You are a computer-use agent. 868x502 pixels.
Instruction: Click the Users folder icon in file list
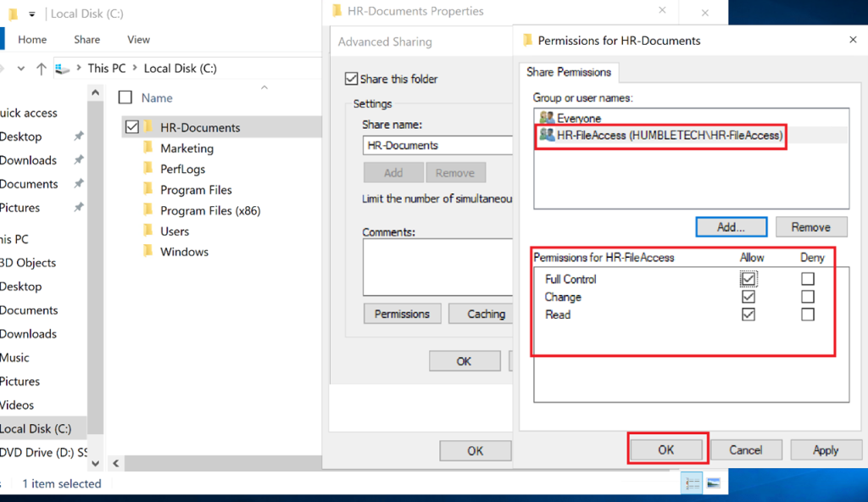click(x=147, y=231)
